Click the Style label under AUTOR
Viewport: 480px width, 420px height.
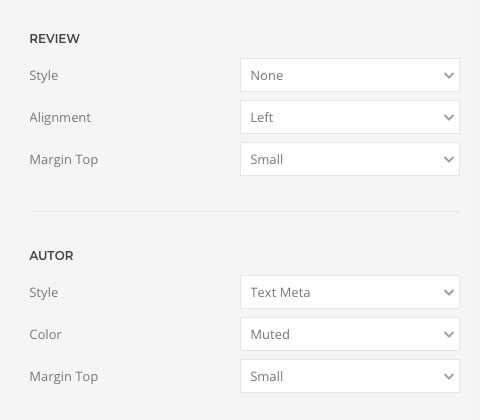[x=44, y=293]
